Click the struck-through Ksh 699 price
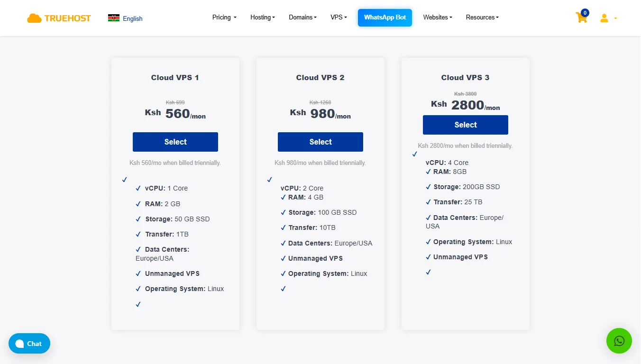 (175, 102)
